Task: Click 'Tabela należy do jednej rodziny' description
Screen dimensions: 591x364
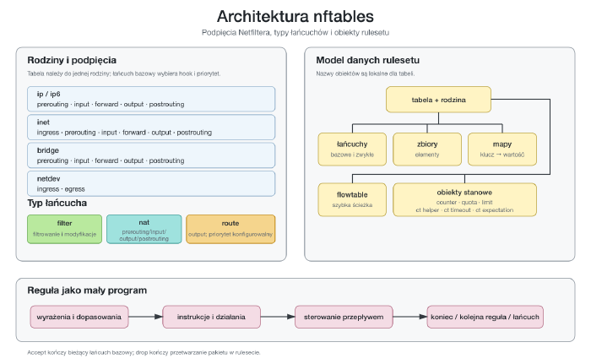Action: tap(123, 73)
